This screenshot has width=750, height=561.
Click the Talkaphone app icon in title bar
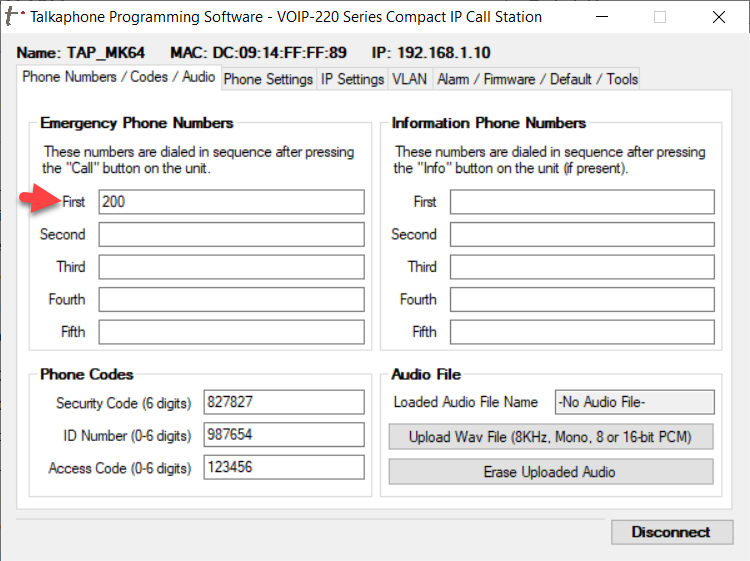(13, 16)
